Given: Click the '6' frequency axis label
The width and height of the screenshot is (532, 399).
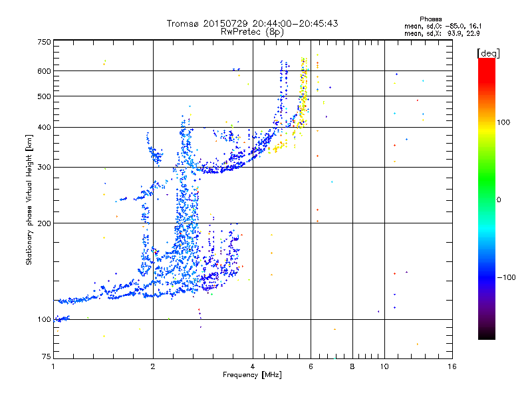Looking at the screenshot, I should (311, 366).
